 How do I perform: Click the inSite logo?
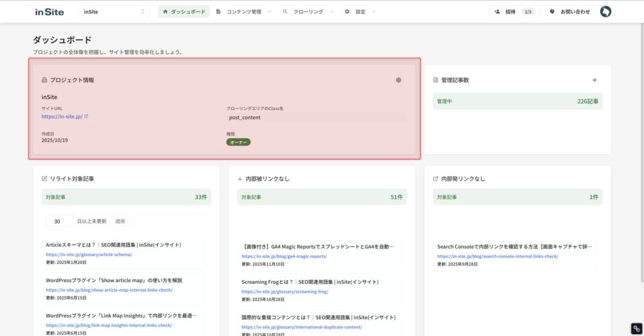[49, 12]
